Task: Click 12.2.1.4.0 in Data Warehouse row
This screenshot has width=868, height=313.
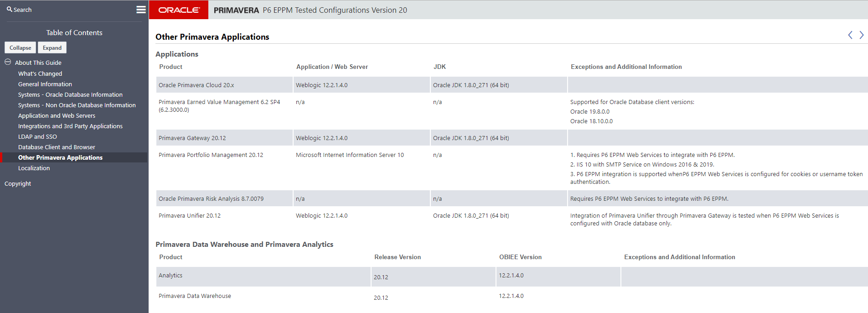Action: pyautogui.click(x=511, y=296)
